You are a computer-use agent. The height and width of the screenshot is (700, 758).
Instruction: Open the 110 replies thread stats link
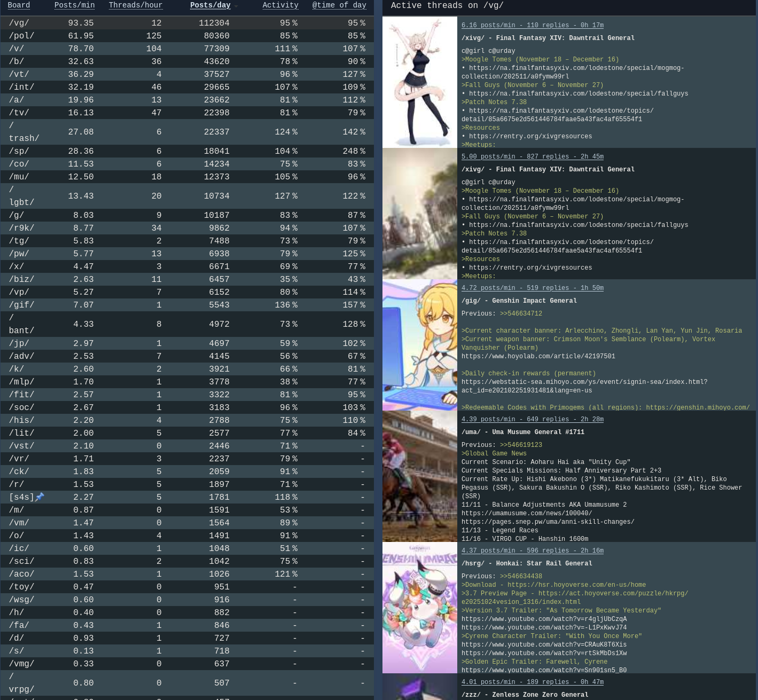point(533,25)
